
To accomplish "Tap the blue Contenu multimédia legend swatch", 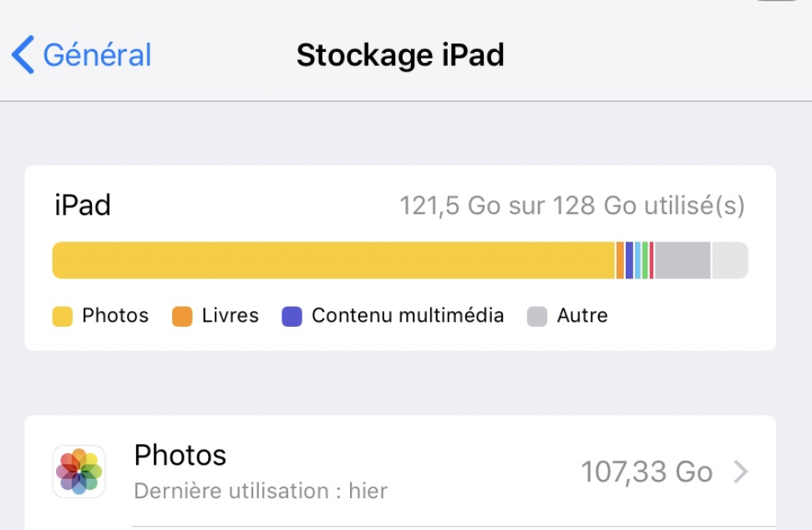I will click(292, 316).
